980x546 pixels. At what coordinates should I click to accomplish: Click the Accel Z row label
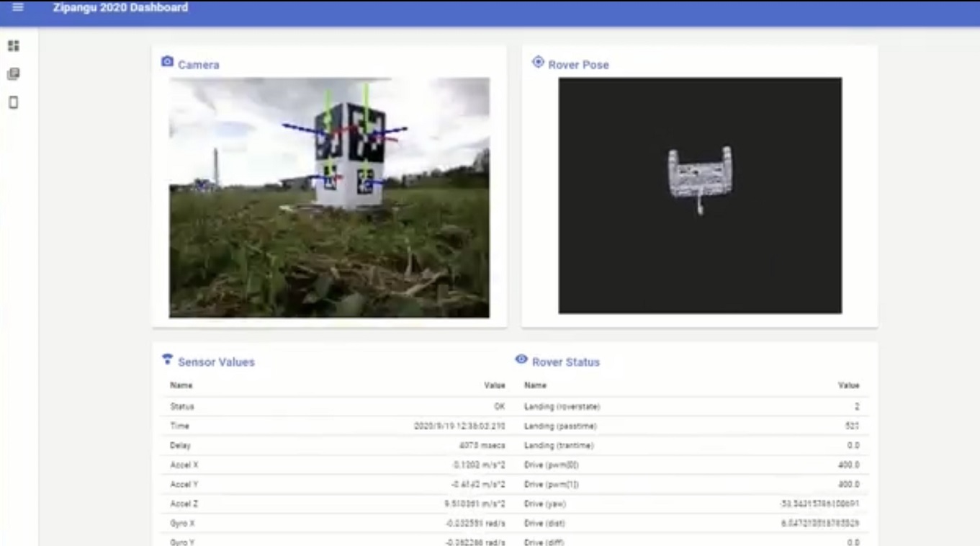[184, 504]
